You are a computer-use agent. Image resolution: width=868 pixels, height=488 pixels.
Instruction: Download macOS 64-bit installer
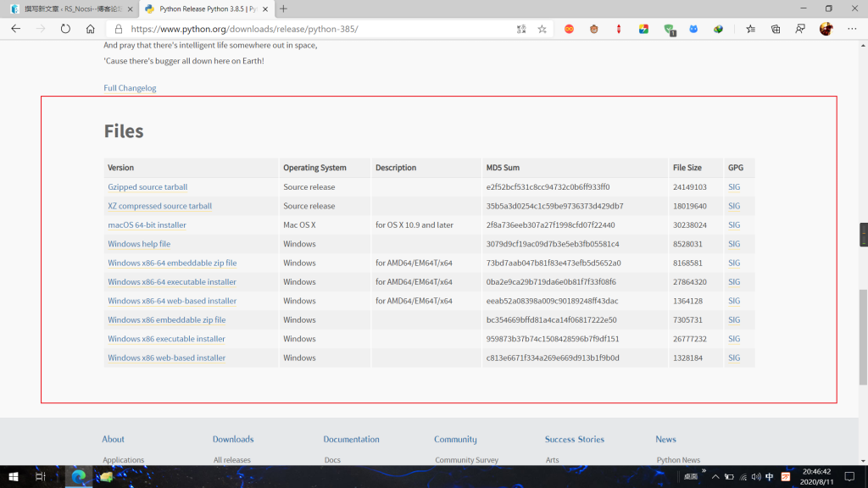click(x=147, y=225)
